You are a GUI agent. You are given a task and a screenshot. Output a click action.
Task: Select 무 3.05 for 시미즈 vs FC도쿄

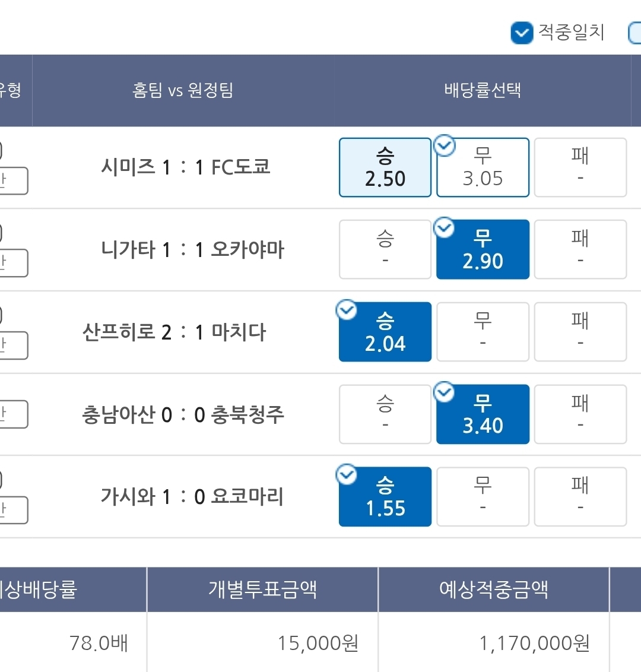(x=483, y=169)
